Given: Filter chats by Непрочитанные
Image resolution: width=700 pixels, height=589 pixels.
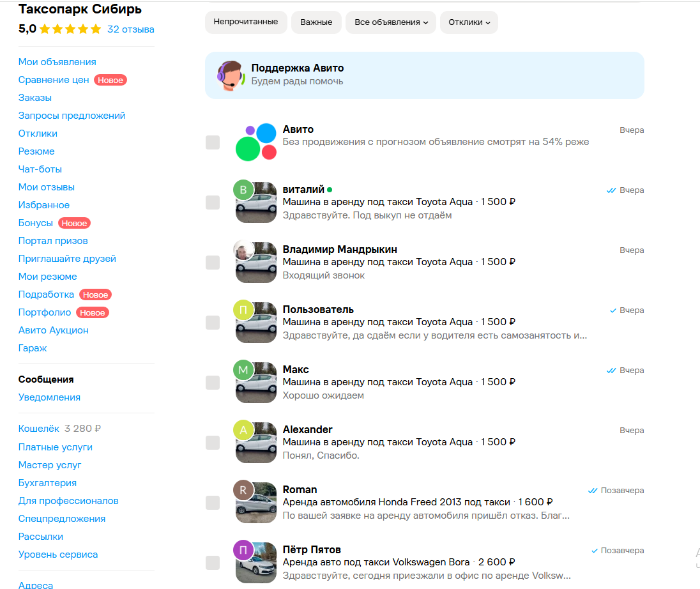Looking at the screenshot, I should click(246, 22).
